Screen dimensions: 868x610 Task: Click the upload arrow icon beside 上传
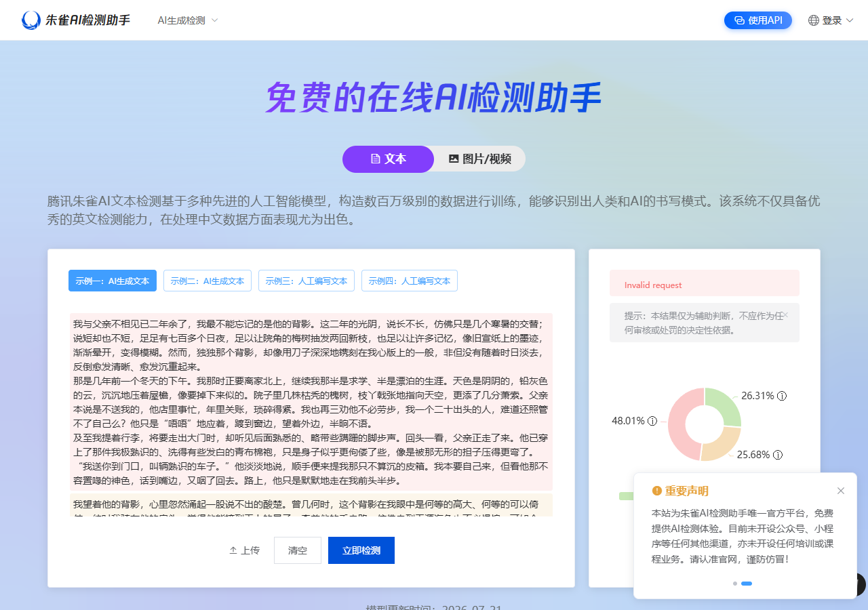pyautogui.click(x=233, y=550)
